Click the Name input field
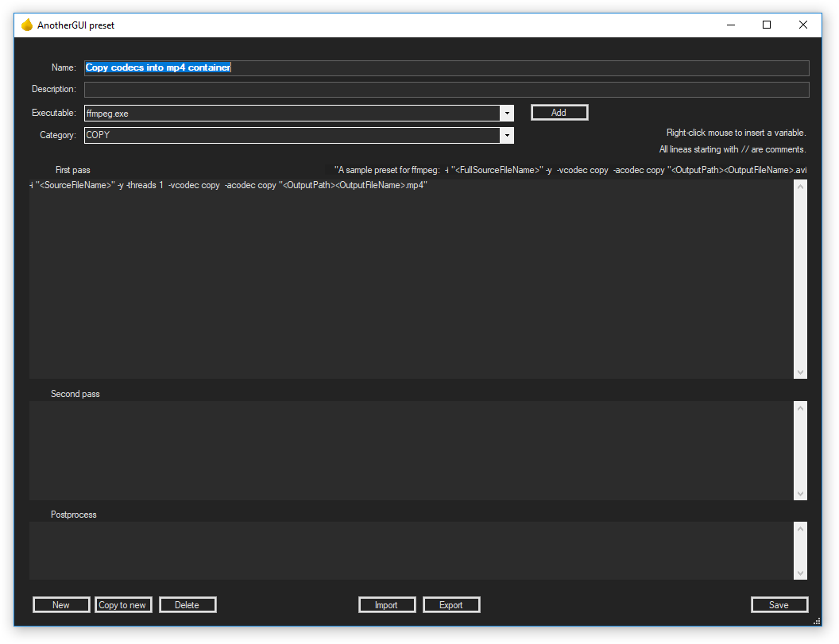The height and width of the screenshot is (644, 839). pos(447,68)
